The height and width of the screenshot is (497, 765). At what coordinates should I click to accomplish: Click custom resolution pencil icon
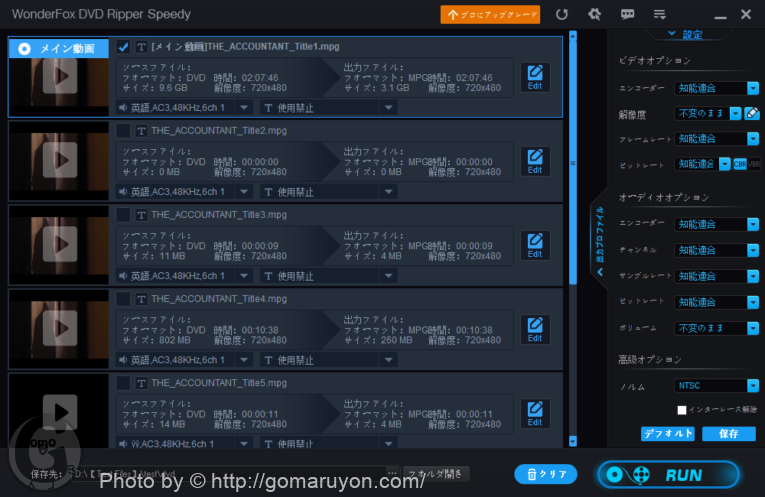pyautogui.click(x=752, y=114)
